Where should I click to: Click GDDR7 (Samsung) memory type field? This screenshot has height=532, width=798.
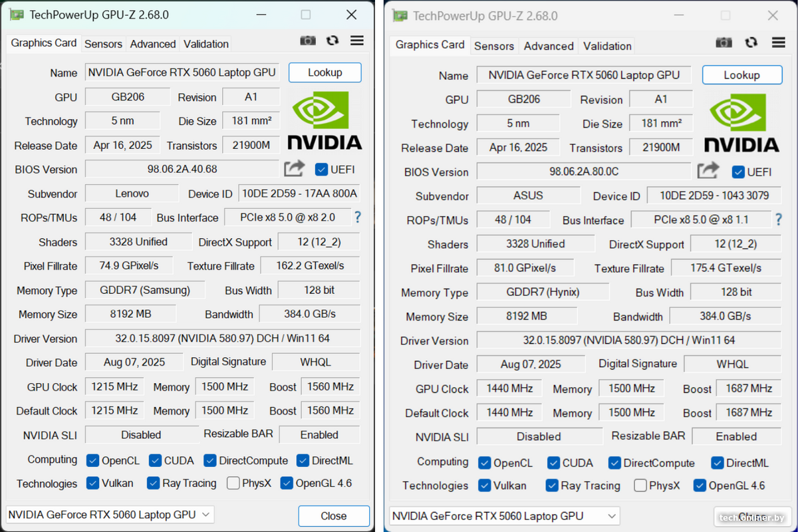[x=145, y=290]
